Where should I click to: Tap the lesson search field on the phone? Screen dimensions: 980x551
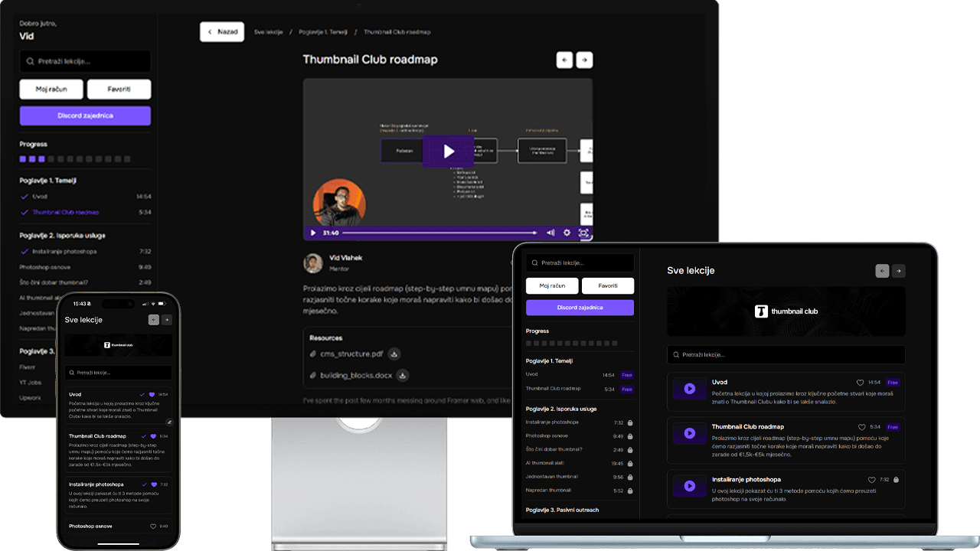tap(119, 373)
